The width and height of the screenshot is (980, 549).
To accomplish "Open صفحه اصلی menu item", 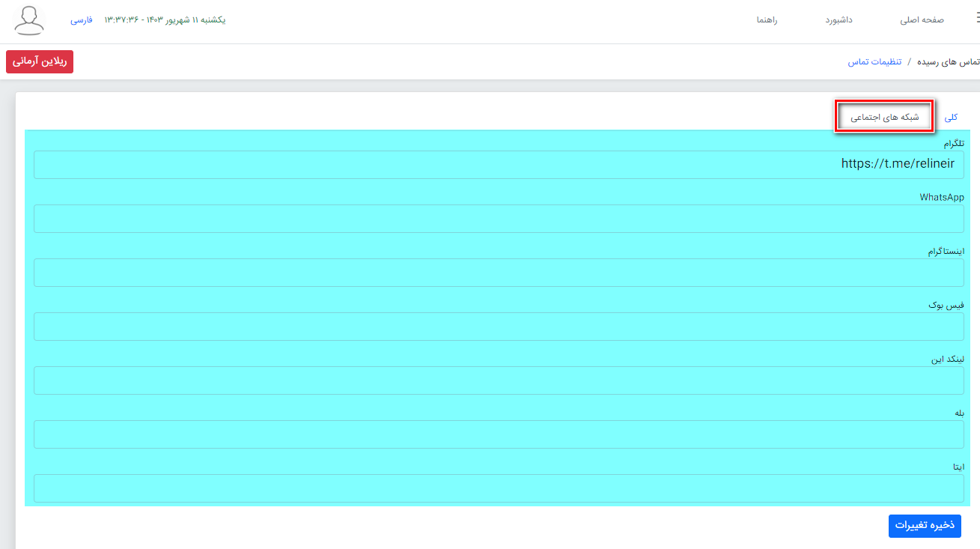I will click(x=922, y=19).
